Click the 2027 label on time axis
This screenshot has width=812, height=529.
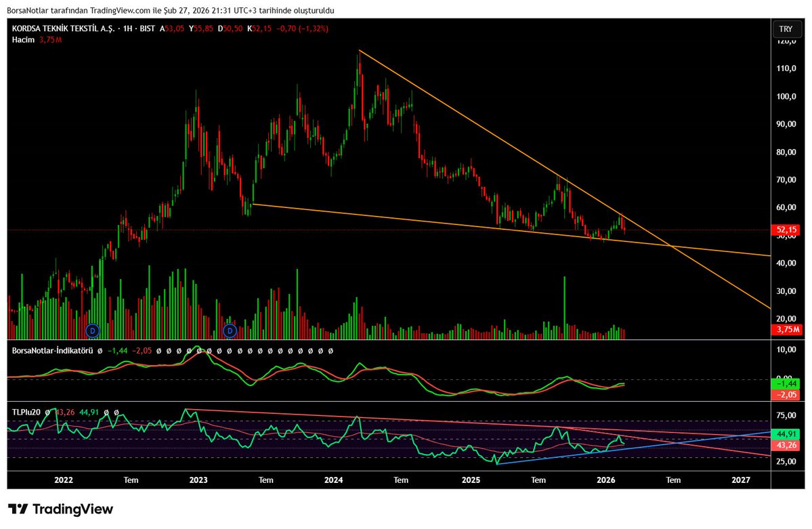click(x=741, y=480)
